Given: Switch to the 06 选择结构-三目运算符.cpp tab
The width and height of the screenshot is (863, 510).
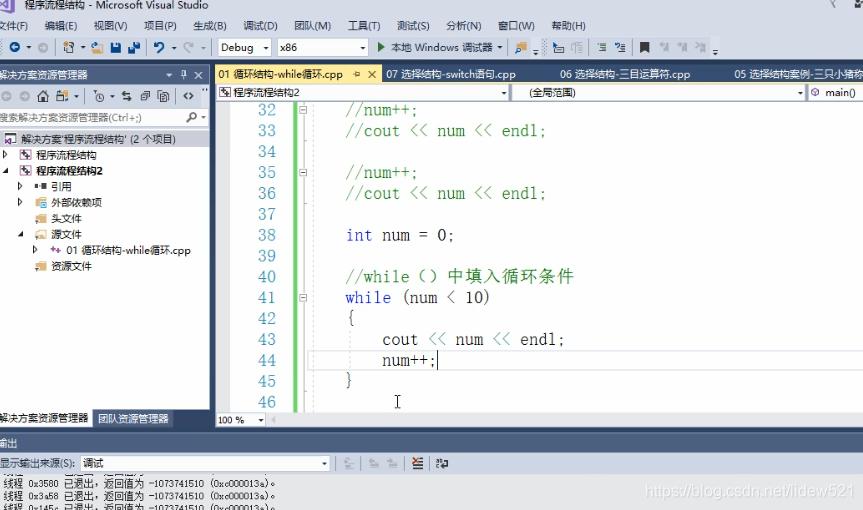Looking at the screenshot, I should (625, 74).
